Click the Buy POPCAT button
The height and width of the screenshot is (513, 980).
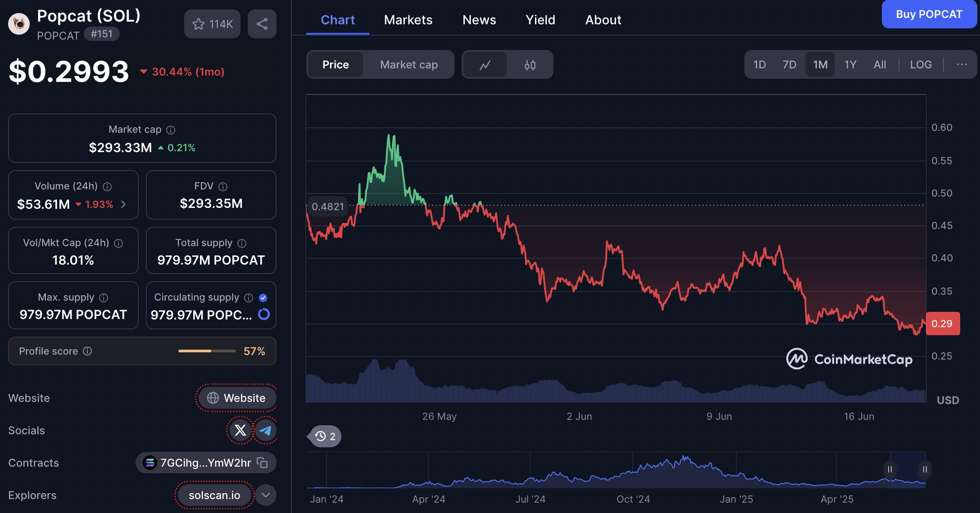point(929,14)
